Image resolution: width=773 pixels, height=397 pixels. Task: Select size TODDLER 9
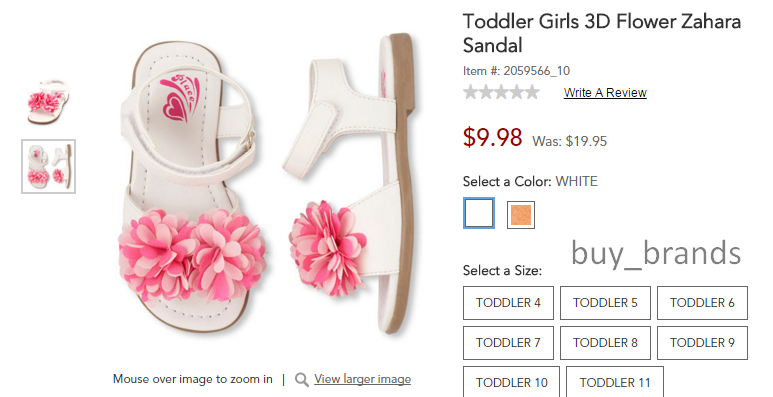703,343
